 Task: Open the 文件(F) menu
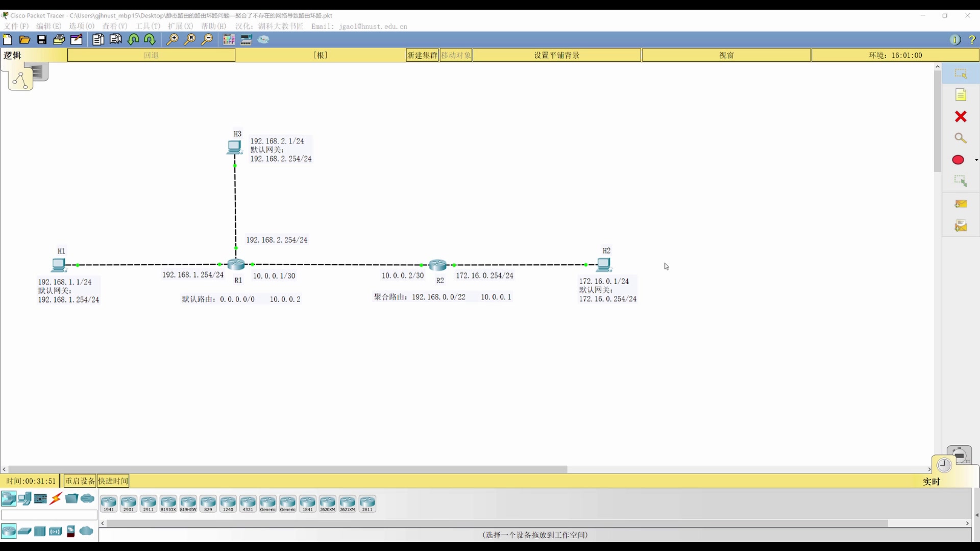point(16,26)
